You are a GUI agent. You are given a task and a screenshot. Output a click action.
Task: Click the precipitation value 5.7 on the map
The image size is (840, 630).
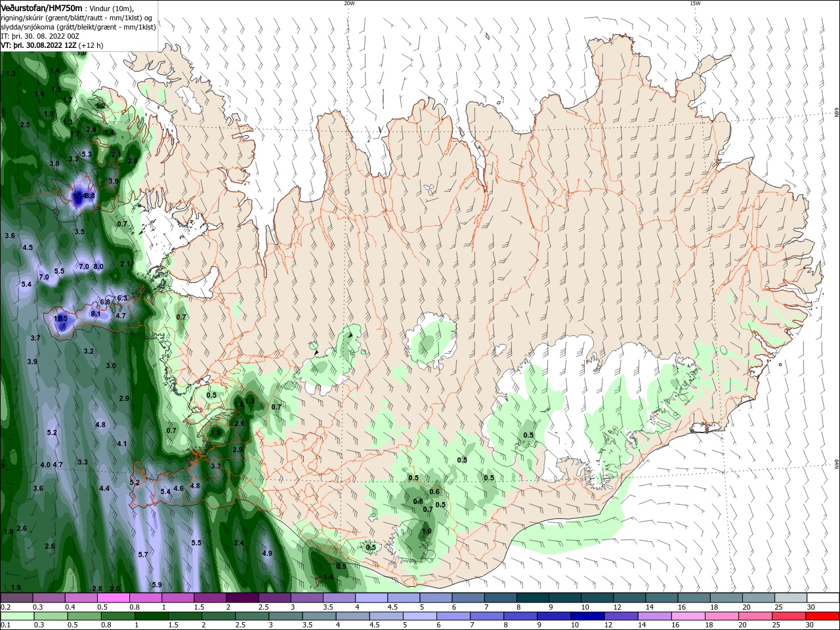143,555
